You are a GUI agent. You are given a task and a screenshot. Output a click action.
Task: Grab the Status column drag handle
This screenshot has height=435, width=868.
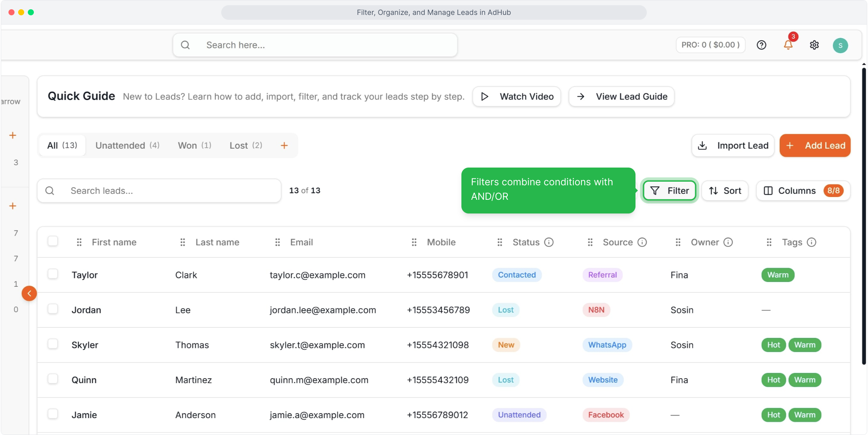500,242
